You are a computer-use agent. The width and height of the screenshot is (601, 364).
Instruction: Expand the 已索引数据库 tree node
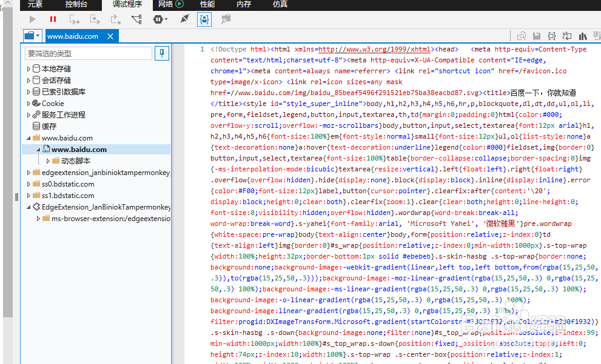coord(29,92)
